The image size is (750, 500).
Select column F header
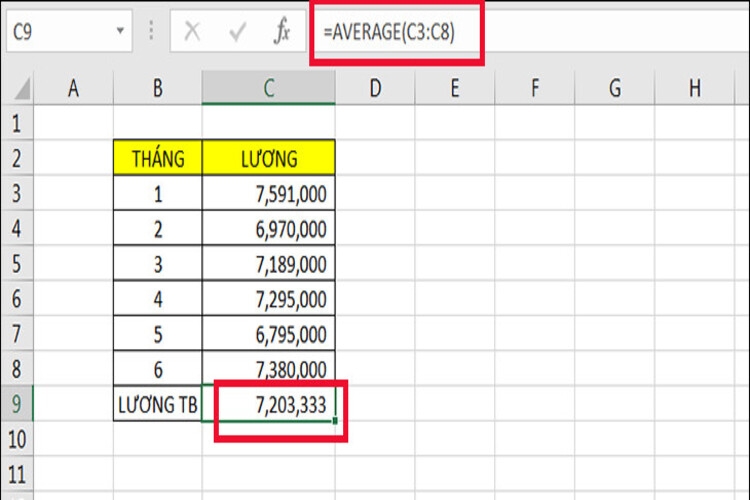point(534,88)
